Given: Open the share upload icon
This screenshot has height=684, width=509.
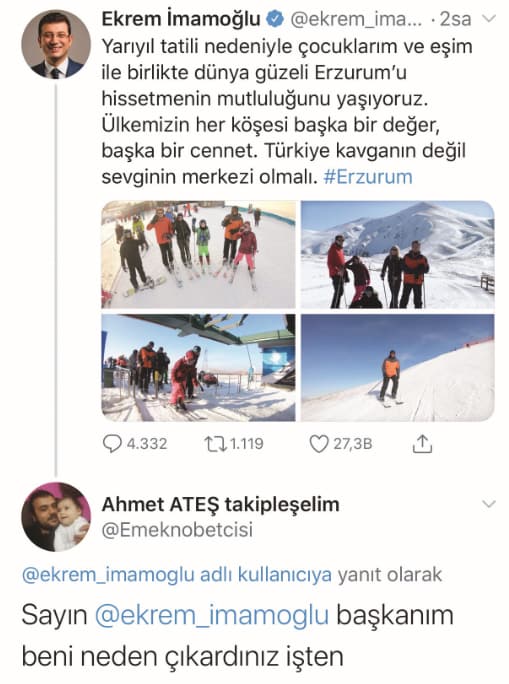Looking at the screenshot, I should click(422, 444).
